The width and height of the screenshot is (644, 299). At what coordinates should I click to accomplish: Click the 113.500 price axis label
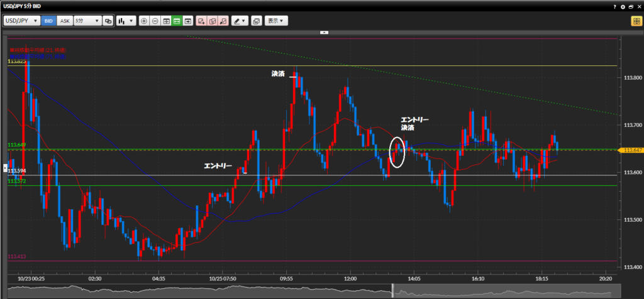click(633, 220)
